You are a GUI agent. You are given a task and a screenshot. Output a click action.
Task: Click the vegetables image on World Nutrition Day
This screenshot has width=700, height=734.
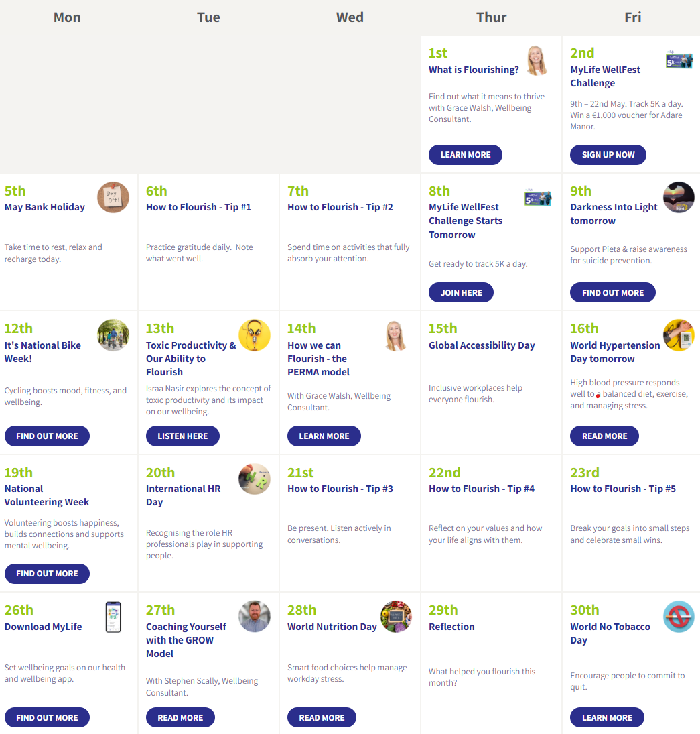[397, 617]
